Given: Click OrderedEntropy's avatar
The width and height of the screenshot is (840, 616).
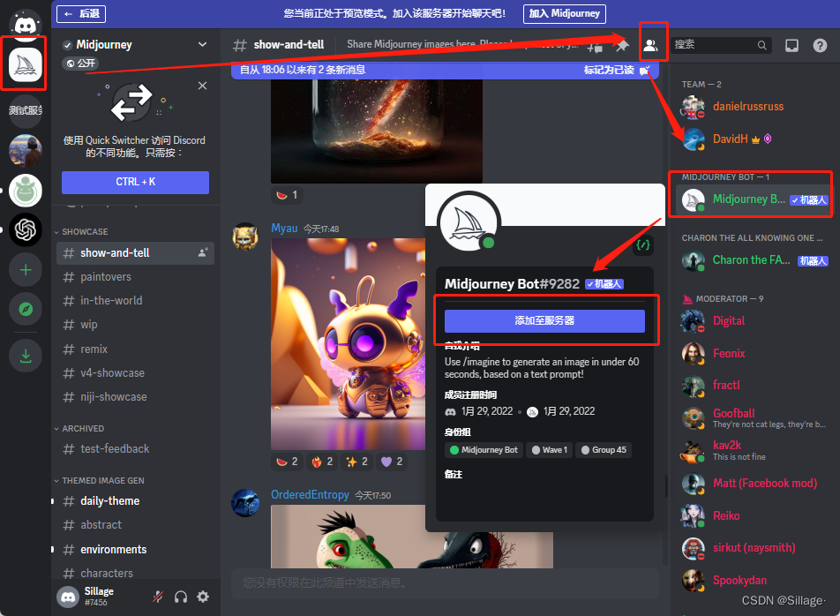Looking at the screenshot, I should pyautogui.click(x=244, y=503).
